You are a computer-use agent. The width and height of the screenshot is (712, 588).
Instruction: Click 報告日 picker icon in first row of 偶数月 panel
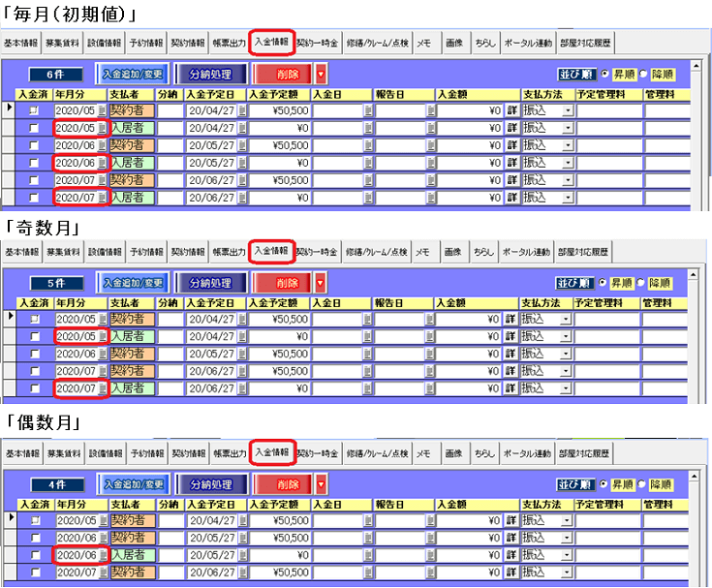tap(431, 520)
